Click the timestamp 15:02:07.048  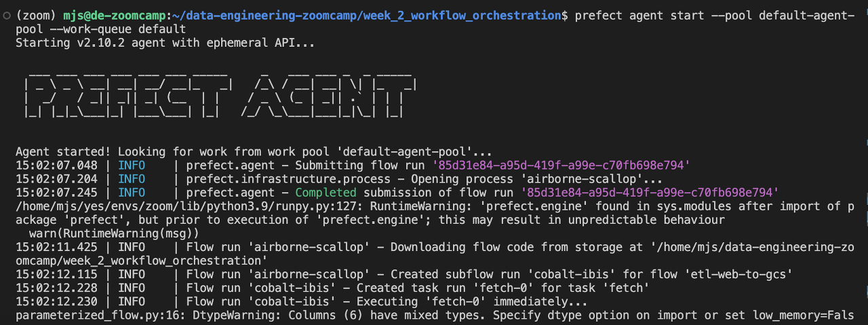coord(56,165)
